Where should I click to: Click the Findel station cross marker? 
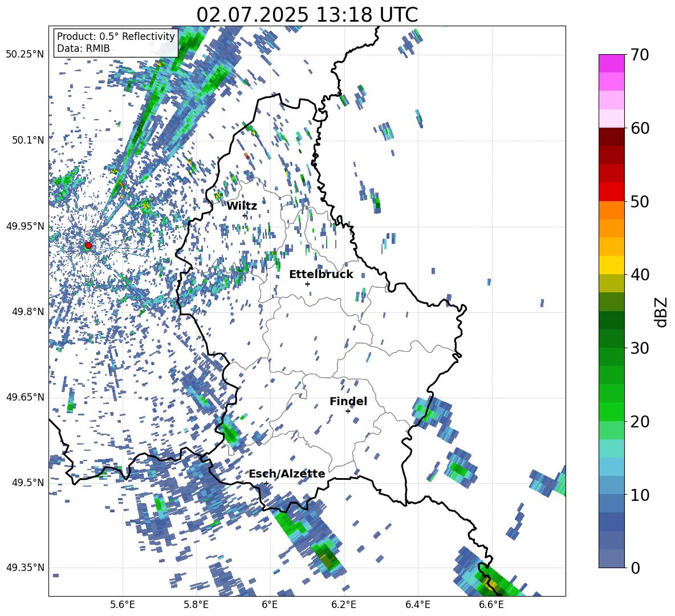pyautogui.click(x=348, y=411)
